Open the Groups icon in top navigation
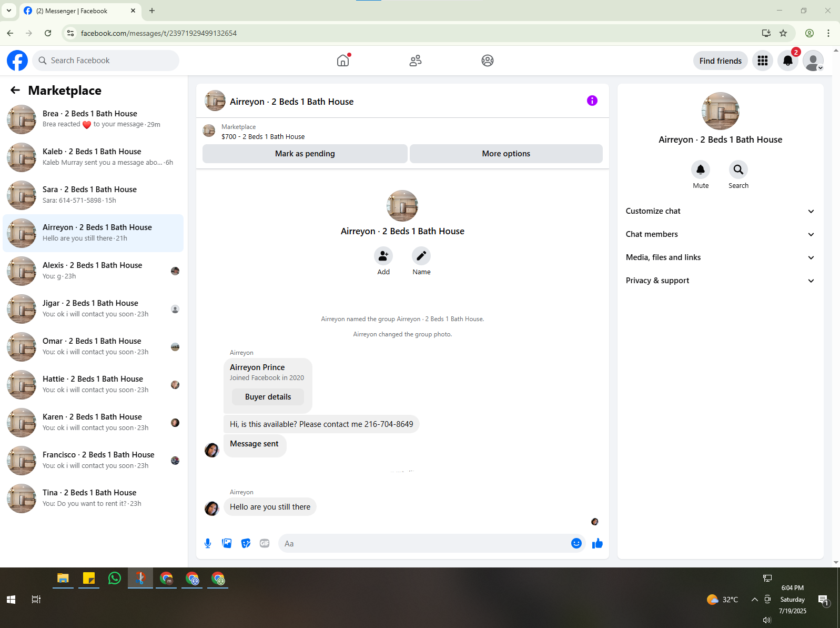The width and height of the screenshot is (840, 628). [488, 61]
